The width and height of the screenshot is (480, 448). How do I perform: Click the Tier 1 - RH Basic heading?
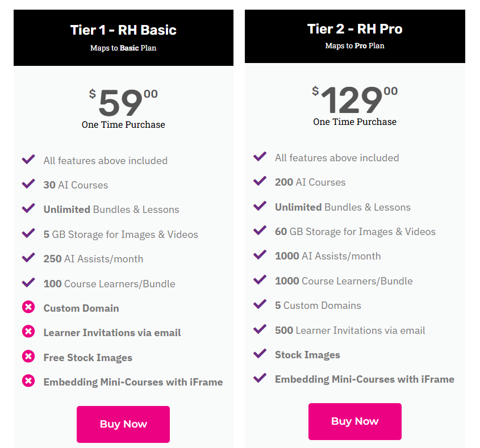(x=123, y=30)
